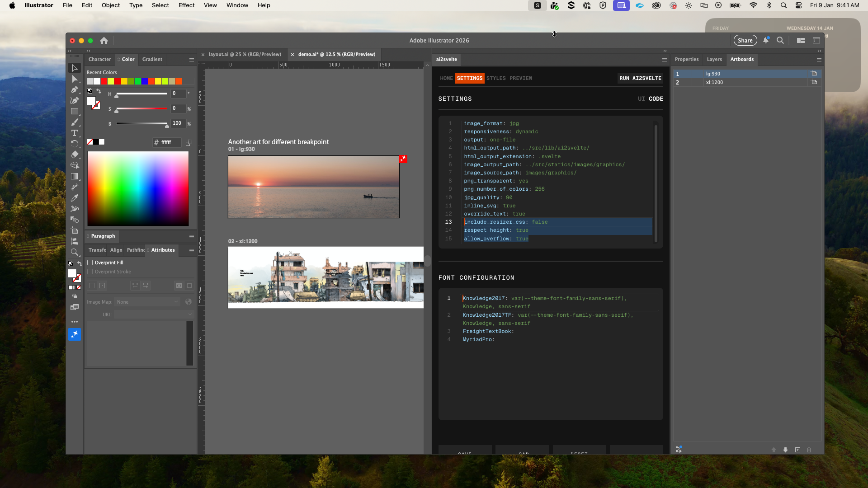The image size is (868, 488).
Task: Open the Color panel options menu
Action: tap(192, 60)
